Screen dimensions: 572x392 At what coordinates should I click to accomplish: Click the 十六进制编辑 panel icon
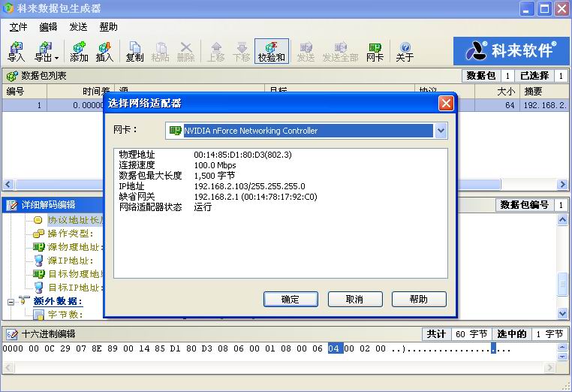12,334
